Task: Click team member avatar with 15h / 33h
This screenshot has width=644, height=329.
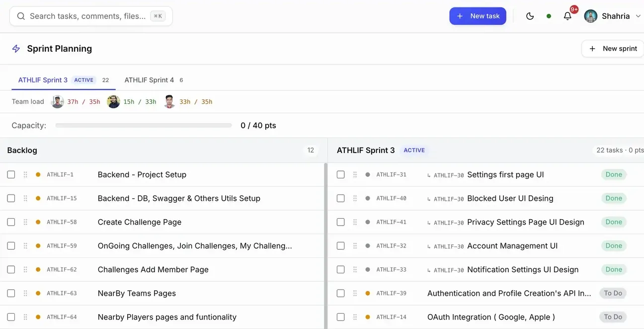Action: (x=114, y=101)
